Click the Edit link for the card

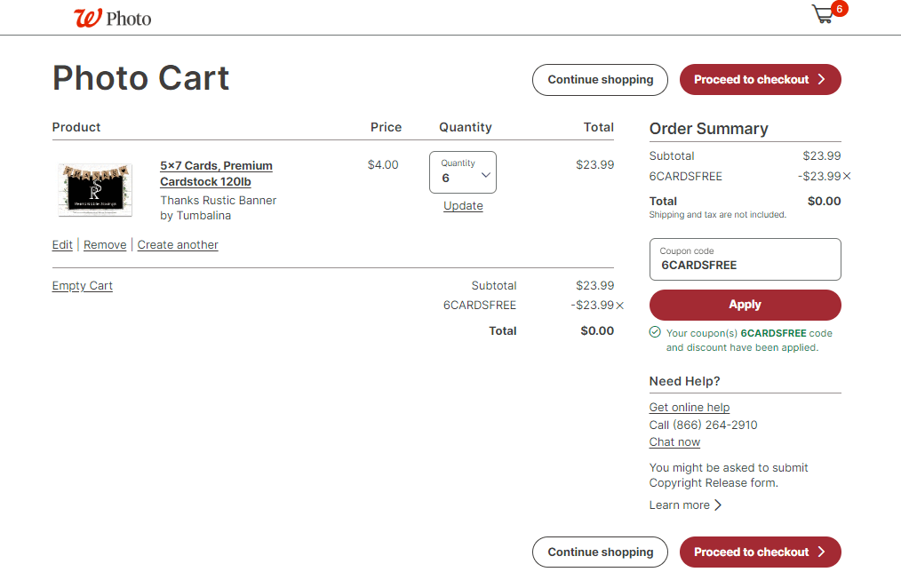(62, 245)
